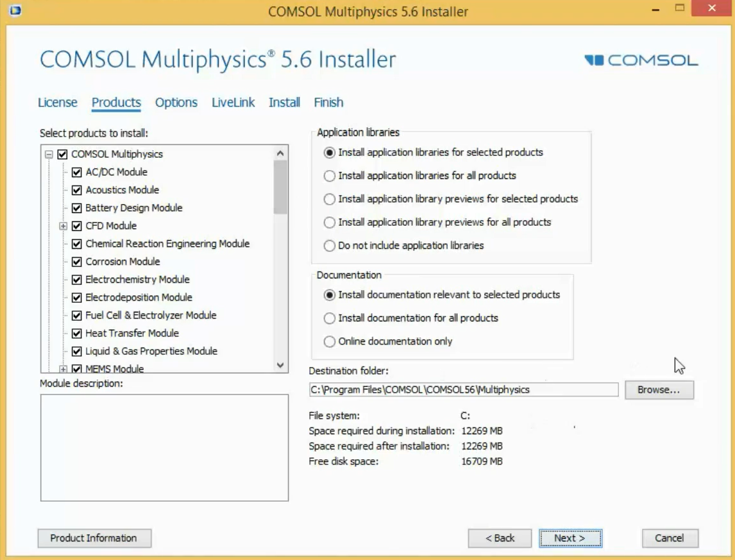Click the product list scroll down arrow

280,365
